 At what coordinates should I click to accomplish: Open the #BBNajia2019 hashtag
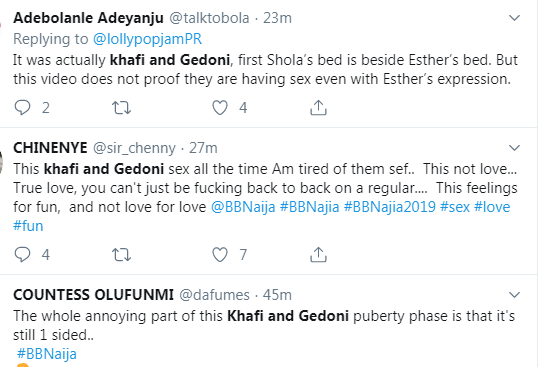(390, 207)
